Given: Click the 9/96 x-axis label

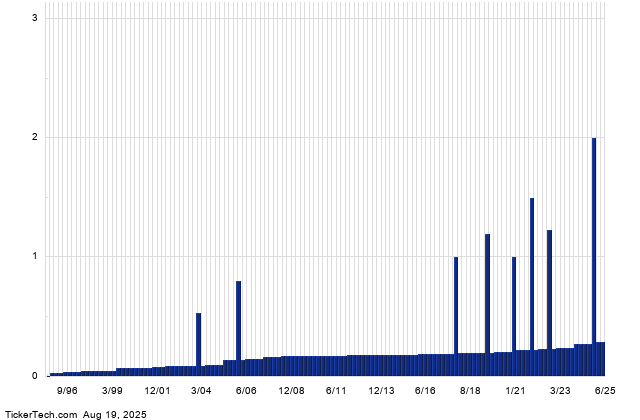Looking at the screenshot, I should pos(68,391).
